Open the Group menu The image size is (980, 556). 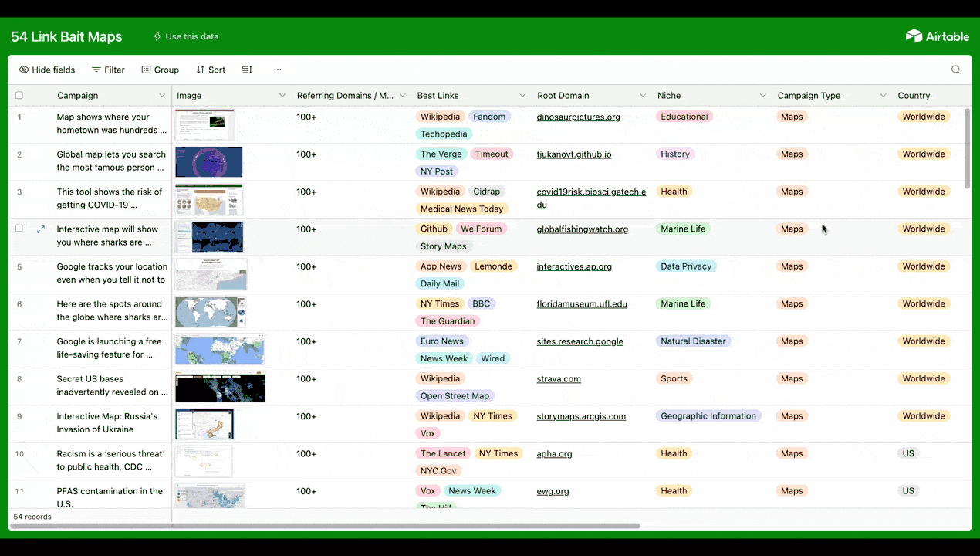coord(160,69)
